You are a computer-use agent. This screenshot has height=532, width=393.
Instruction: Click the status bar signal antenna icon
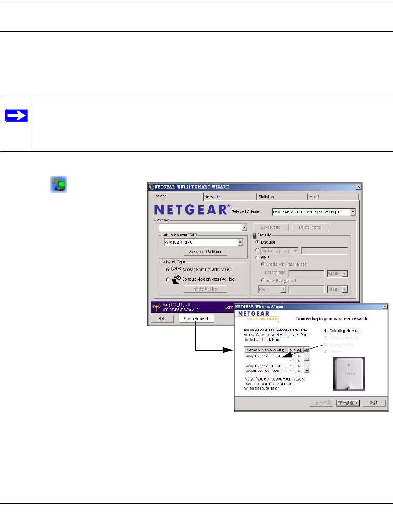(156, 307)
